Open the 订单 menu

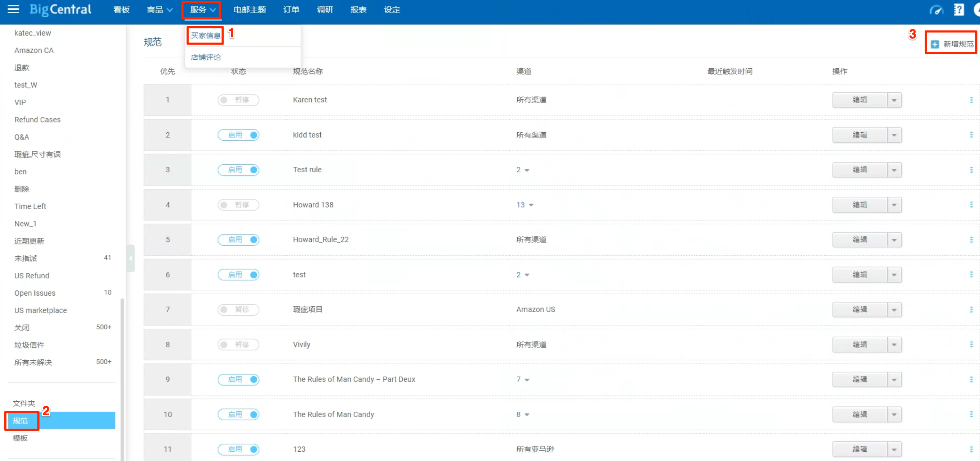291,10
